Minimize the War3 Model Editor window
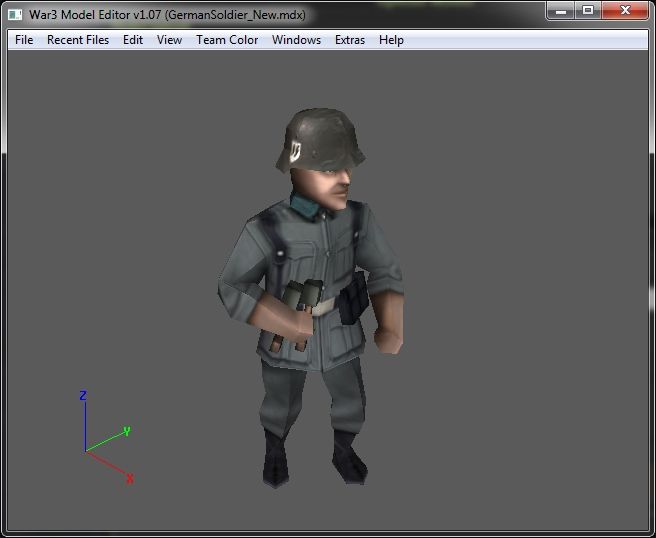 (561, 10)
